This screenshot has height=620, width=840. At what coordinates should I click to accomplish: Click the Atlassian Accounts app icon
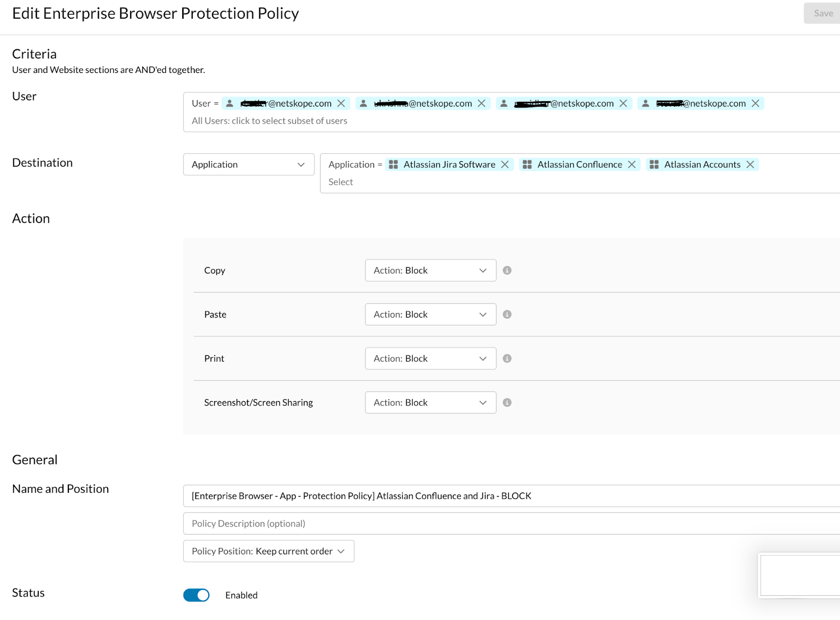(x=654, y=164)
